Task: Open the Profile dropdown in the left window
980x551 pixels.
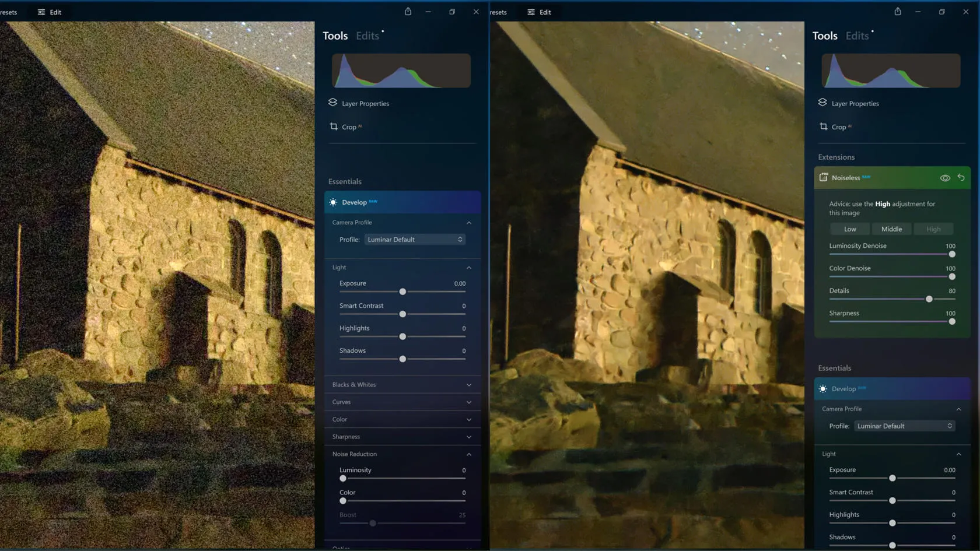Action: pyautogui.click(x=414, y=240)
